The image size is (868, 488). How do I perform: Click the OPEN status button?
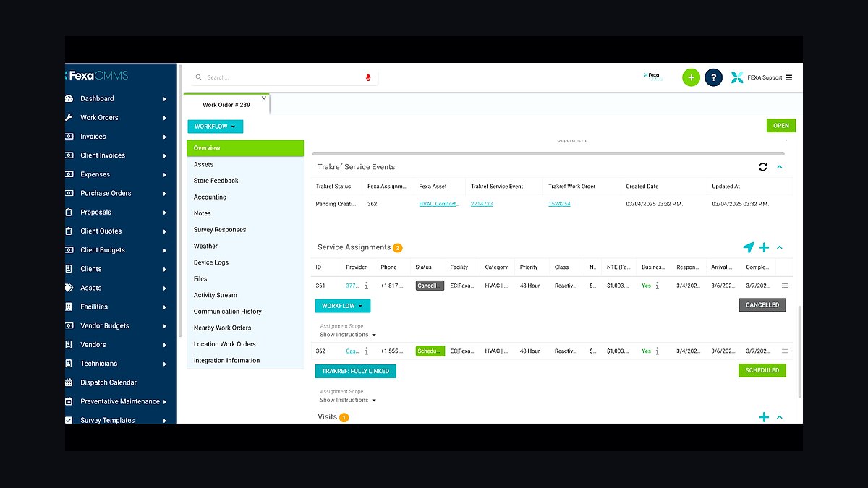tap(781, 126)
